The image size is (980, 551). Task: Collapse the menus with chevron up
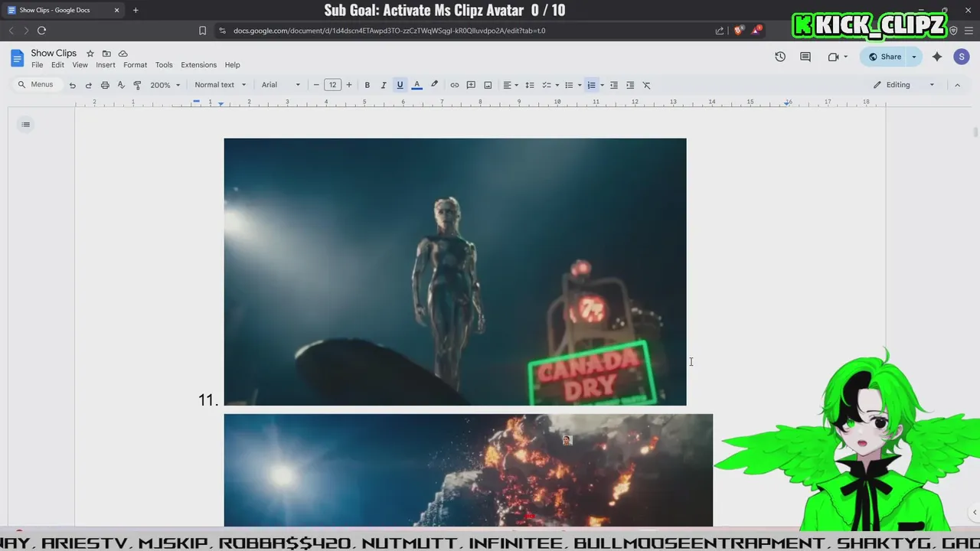point(957,85)
